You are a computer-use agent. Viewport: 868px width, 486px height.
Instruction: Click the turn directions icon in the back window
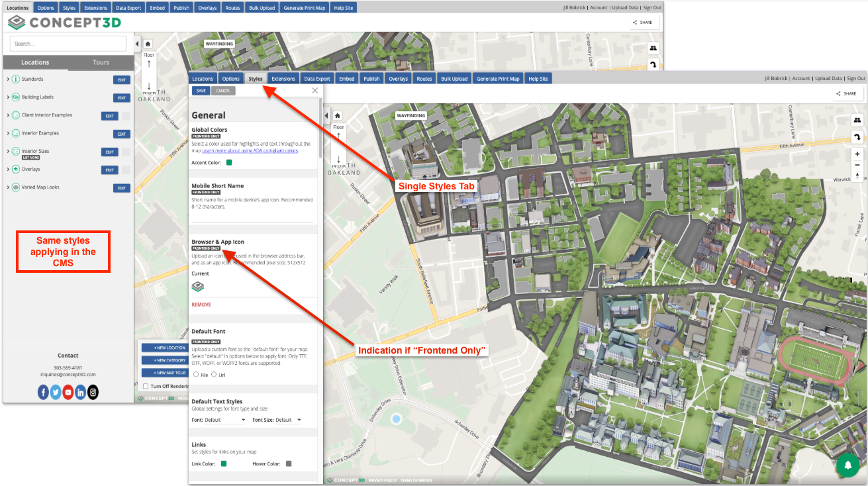tap(653, 65)
